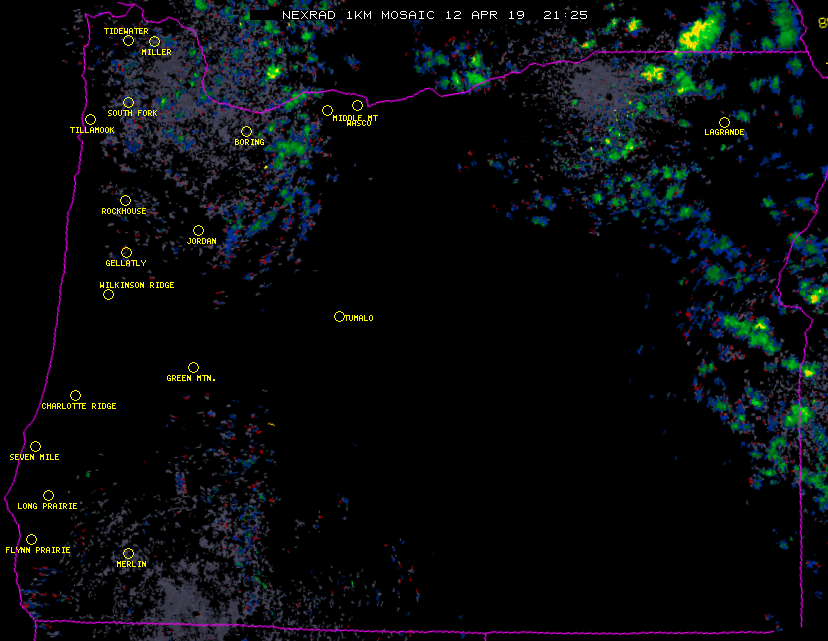Screen dimensions: 828x641
Task: Select the Flynn Prairie station circle
Action: [31, 539]
